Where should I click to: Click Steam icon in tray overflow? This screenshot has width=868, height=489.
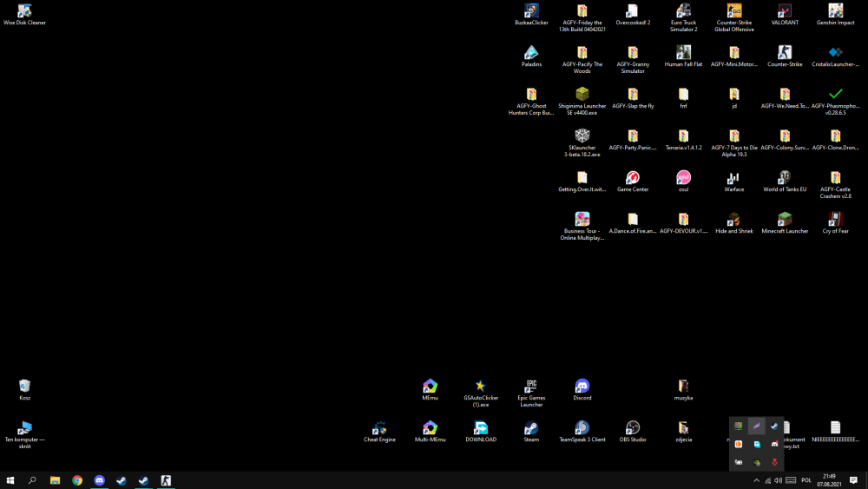[774, 426]
